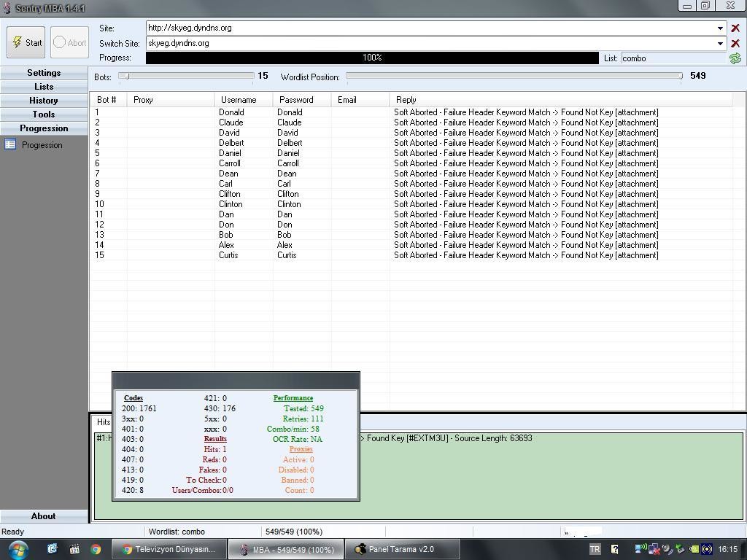The height and width of the screenshot is (560, 747).
Task: Expand the Switch Site dropdown arrow
Action: (720, 44)
